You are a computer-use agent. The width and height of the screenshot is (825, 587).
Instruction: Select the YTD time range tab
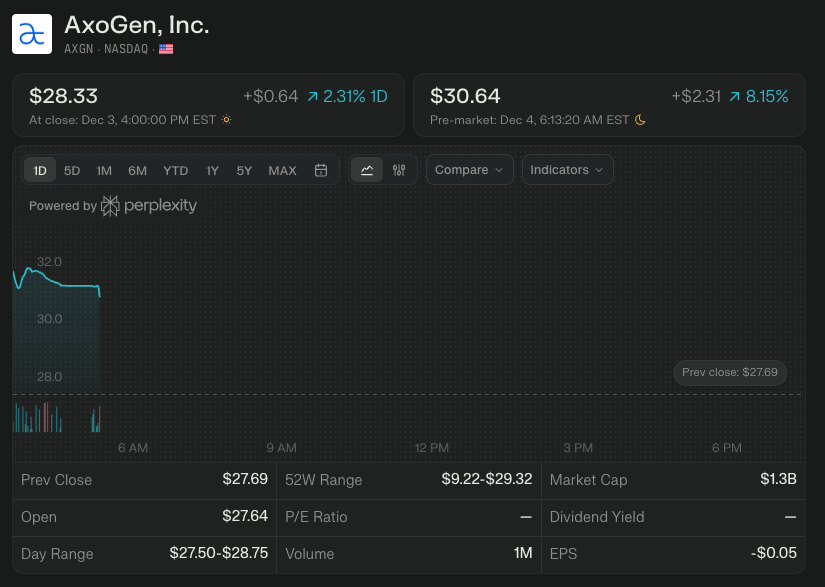[176, 170]
